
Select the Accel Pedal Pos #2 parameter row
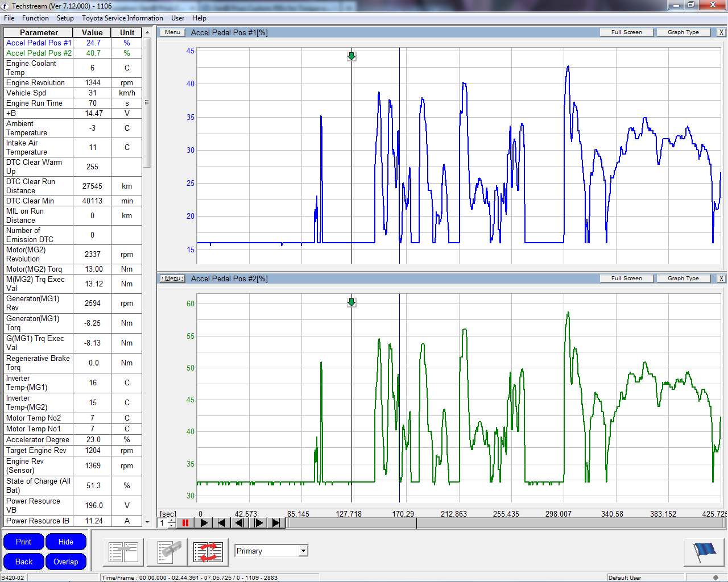point(73,53)
